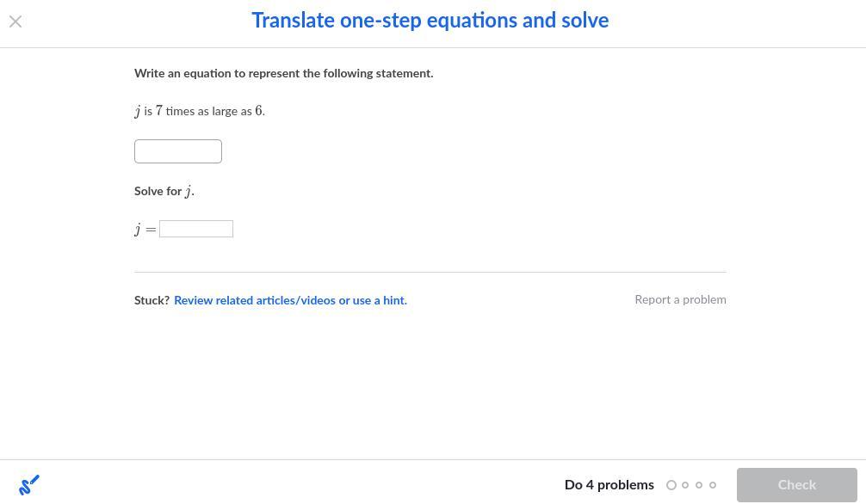Select the first problem progress dot

(671, 485)
